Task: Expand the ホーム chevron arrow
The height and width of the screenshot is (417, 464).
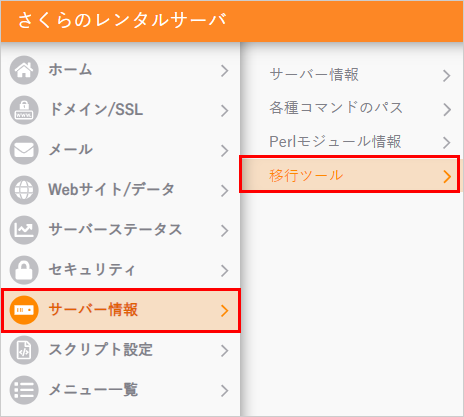Action: 225,71
